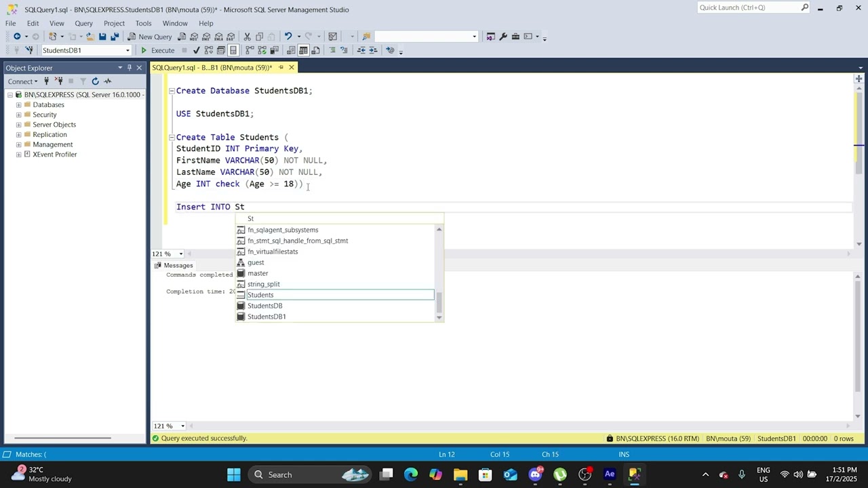Show hidden system tray icons chevron
The height and width of the screenshot is (488, 868).
[705, 474]
